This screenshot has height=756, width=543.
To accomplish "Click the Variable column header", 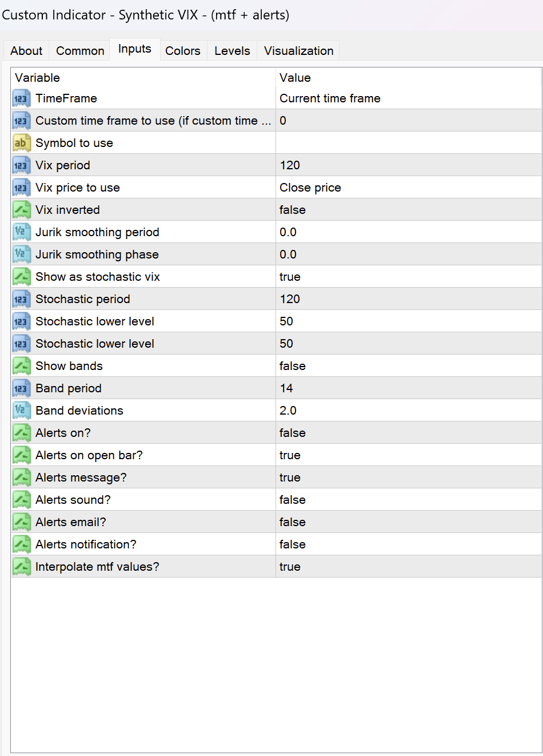I will pyautogui.click(x=38, y=78).
